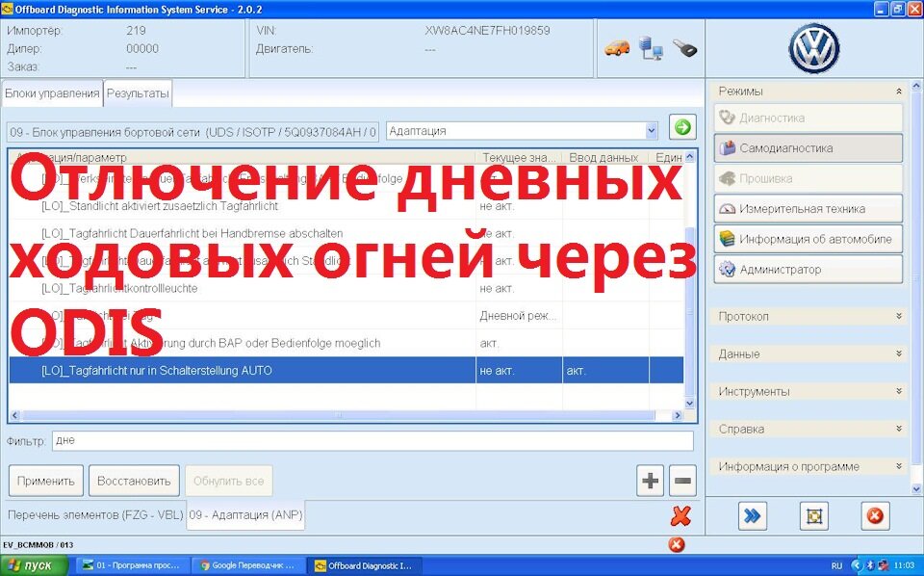The image size is (924, 576).
Task: Open Измерительная техника mode
Action: click(808, 209)
